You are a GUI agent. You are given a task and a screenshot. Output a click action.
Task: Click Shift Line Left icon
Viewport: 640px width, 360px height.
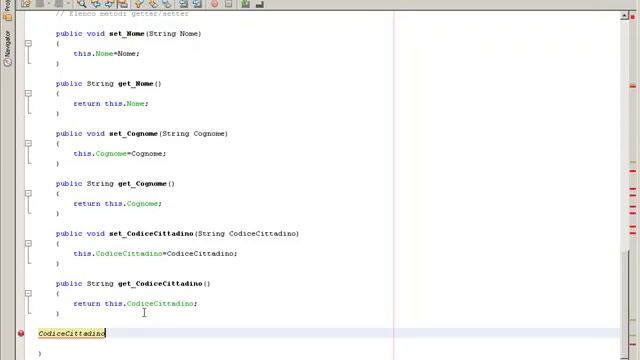[x=184, y=4]
